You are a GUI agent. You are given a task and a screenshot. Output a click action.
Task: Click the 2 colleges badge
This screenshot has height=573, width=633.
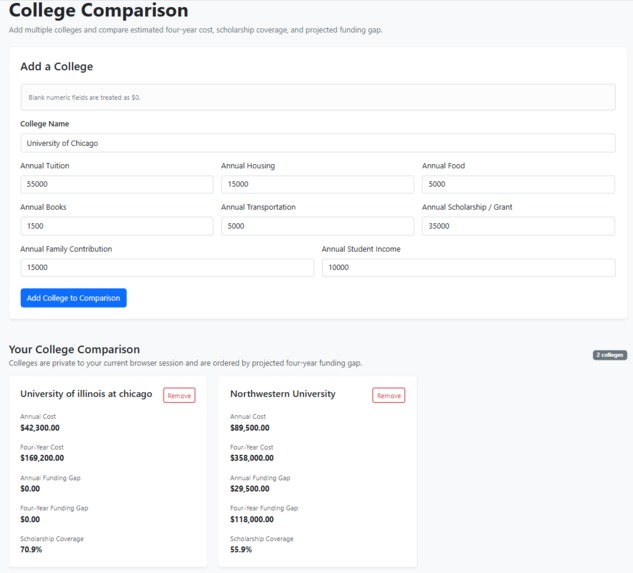point(610,355)
